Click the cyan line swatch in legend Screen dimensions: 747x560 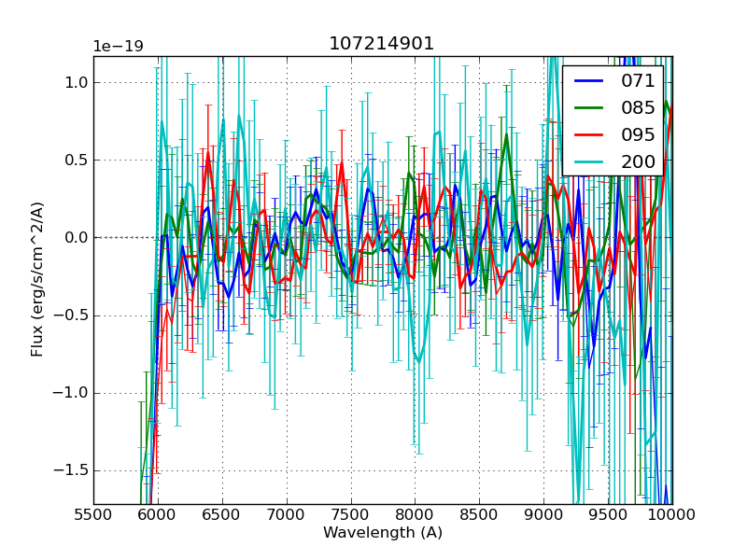[x=588, y=161]
